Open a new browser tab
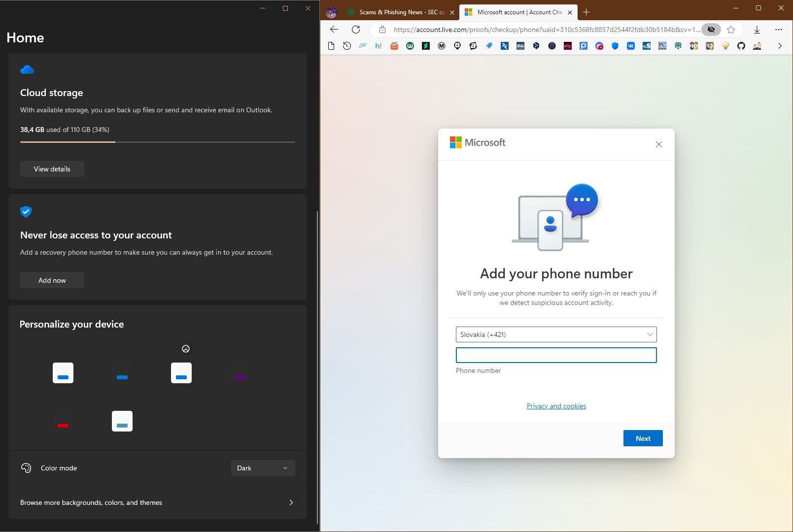This screenshot has height=532, width=793. 586,12
